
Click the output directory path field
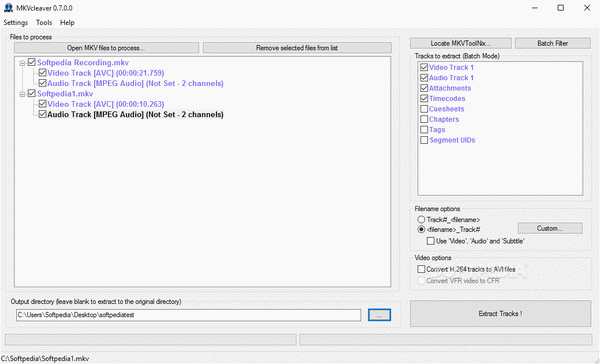coord(188,315)
